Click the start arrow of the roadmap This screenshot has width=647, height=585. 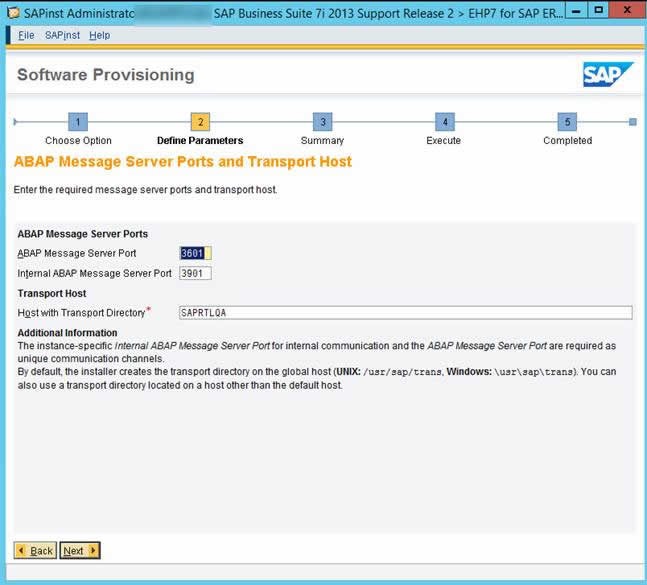15,122
